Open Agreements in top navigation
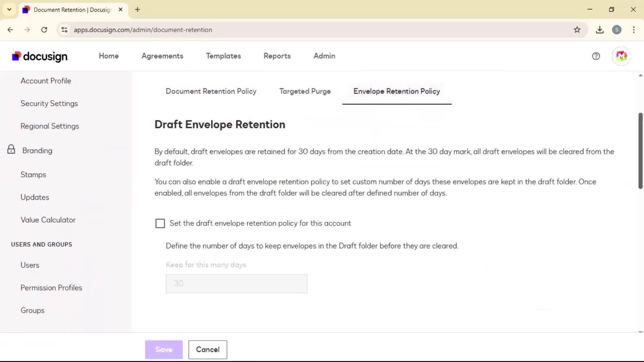644x362 pixels. coord(162,56)
